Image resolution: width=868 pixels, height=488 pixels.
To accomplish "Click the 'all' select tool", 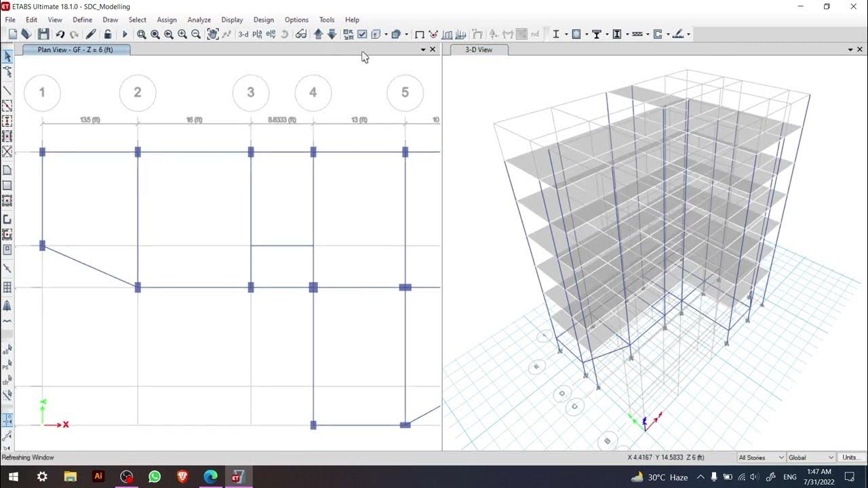I will (x=7, y=350).
